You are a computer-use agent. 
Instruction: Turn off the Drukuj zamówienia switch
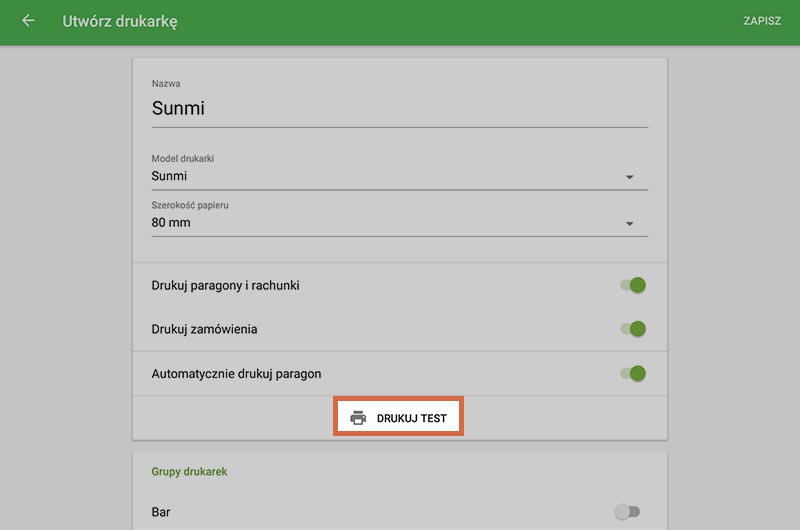tap(632, 329)
